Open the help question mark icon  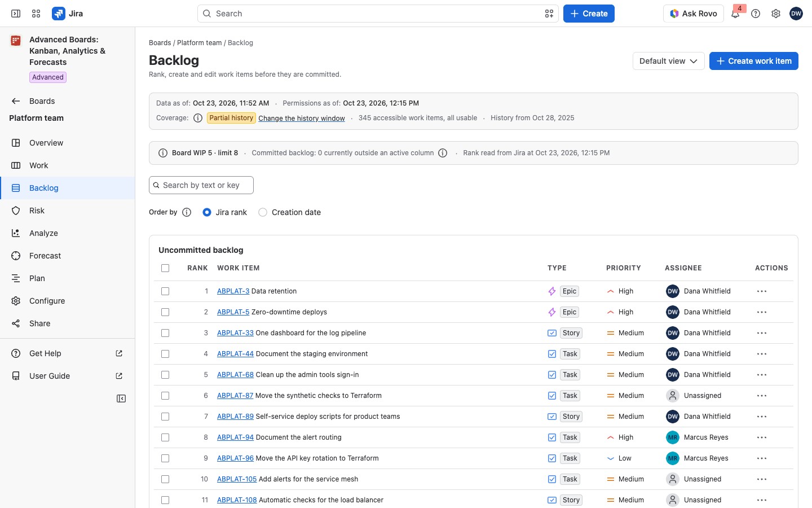coord(756,14)
